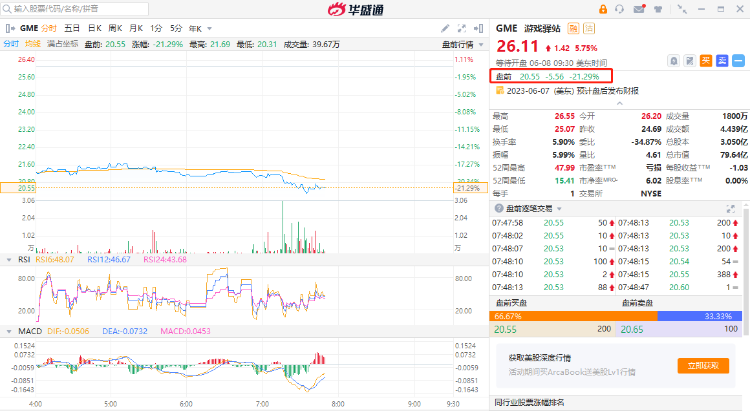Click the 换手率 value 5.90%
The height and width of the screenshot is (411, 750).
[563, 142]
